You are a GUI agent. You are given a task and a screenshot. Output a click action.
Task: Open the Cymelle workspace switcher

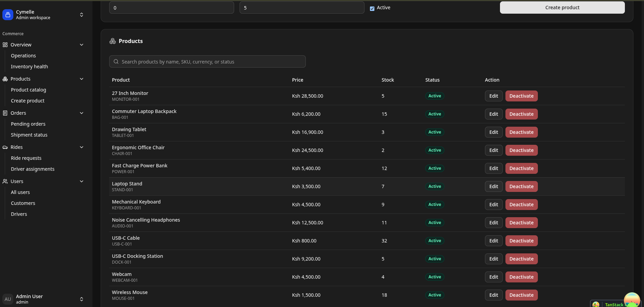click(82, 15)
